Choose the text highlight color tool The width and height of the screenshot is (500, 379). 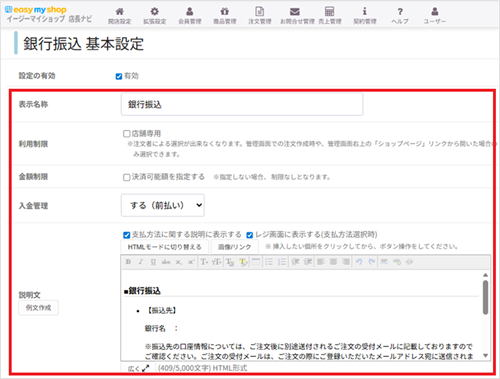tap(243, 262)
